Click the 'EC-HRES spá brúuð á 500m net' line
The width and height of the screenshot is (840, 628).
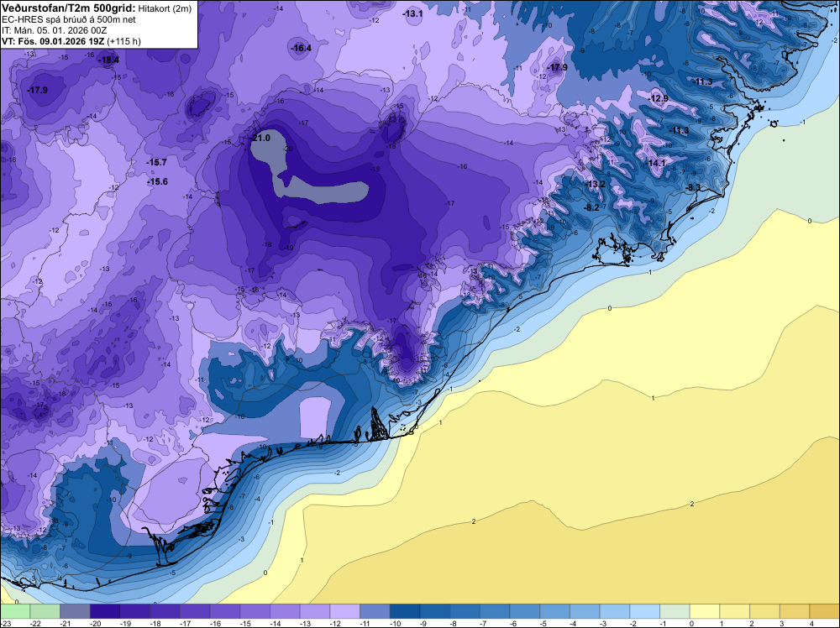[69, 20]
